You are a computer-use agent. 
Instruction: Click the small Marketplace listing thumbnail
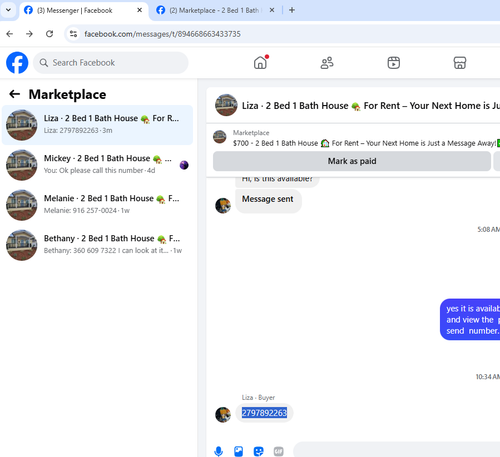click(220, 137)
